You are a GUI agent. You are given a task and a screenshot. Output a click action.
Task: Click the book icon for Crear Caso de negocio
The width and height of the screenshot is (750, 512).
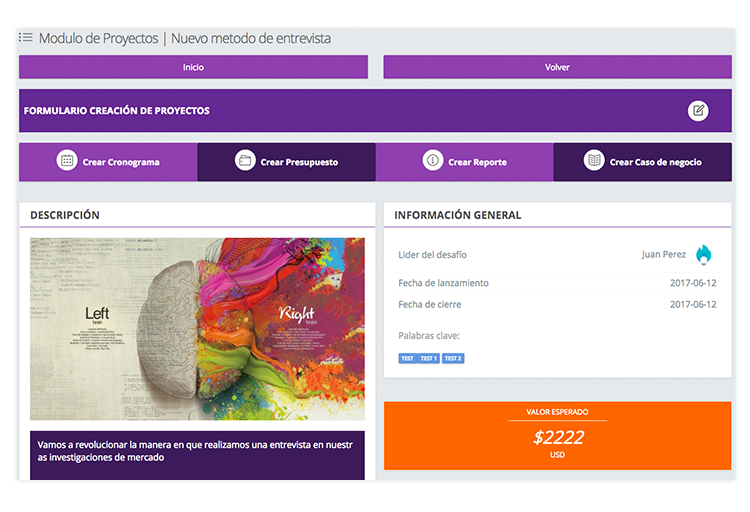(x=594, y=161)
